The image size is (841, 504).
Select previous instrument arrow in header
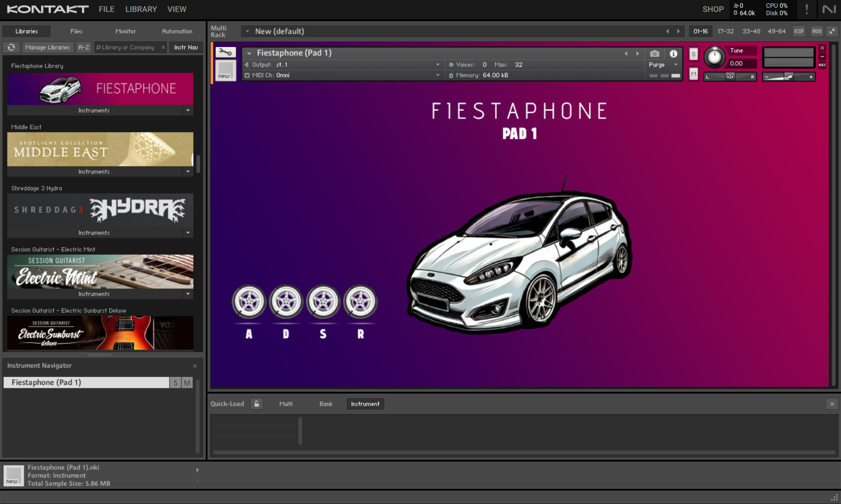click(x=626, y=53)
